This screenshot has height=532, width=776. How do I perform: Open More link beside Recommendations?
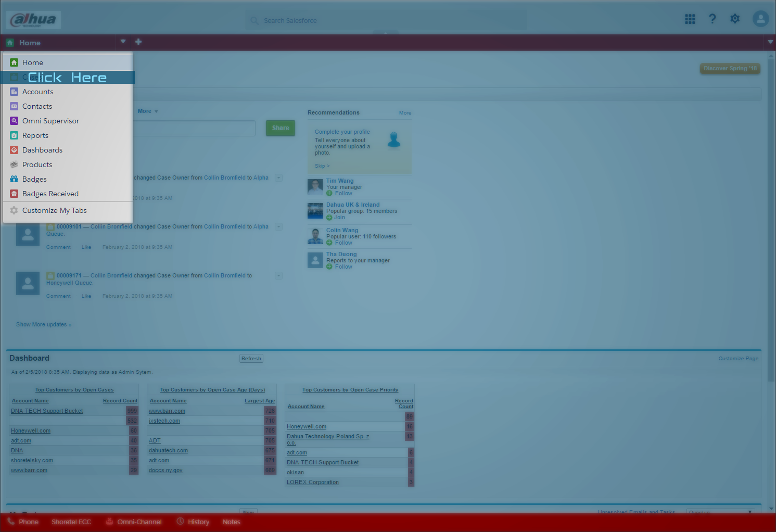(405, 113)
